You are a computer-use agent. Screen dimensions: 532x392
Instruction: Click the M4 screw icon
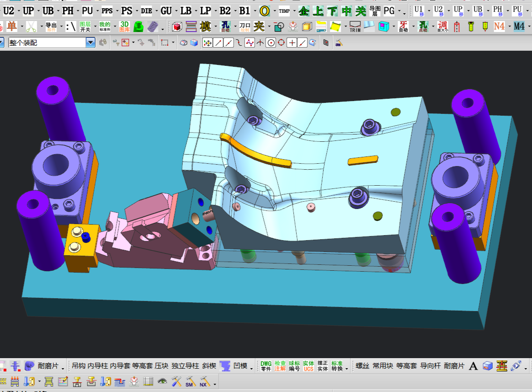click(x=519, y=26)
